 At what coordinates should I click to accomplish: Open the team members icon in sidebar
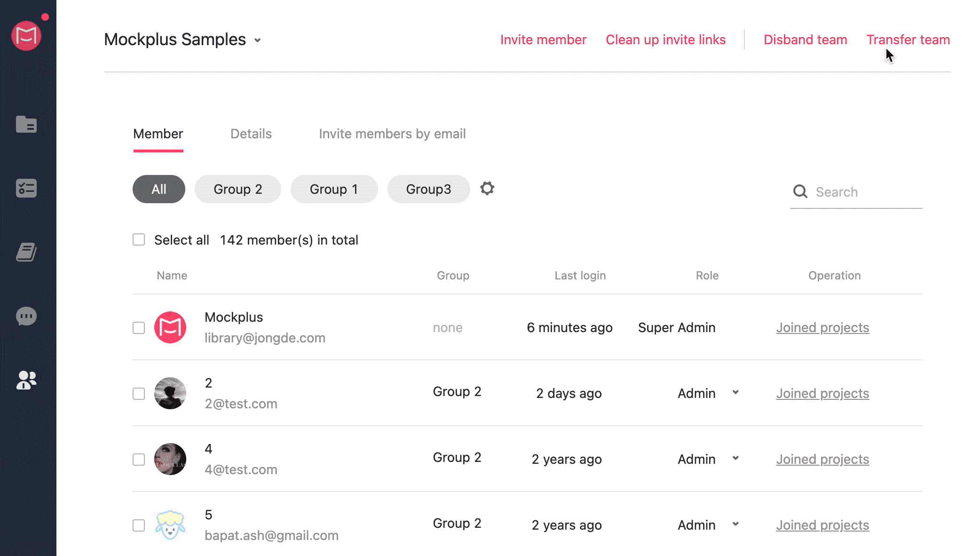[26, 380]
